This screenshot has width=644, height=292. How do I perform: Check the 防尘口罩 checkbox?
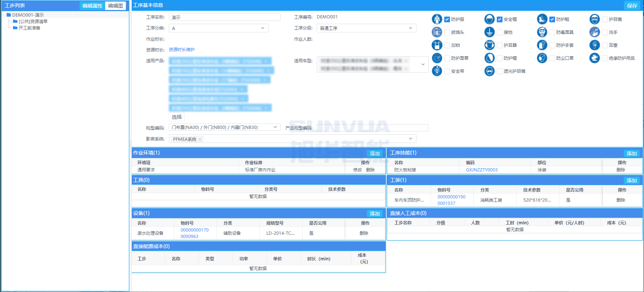click(552, 58)
